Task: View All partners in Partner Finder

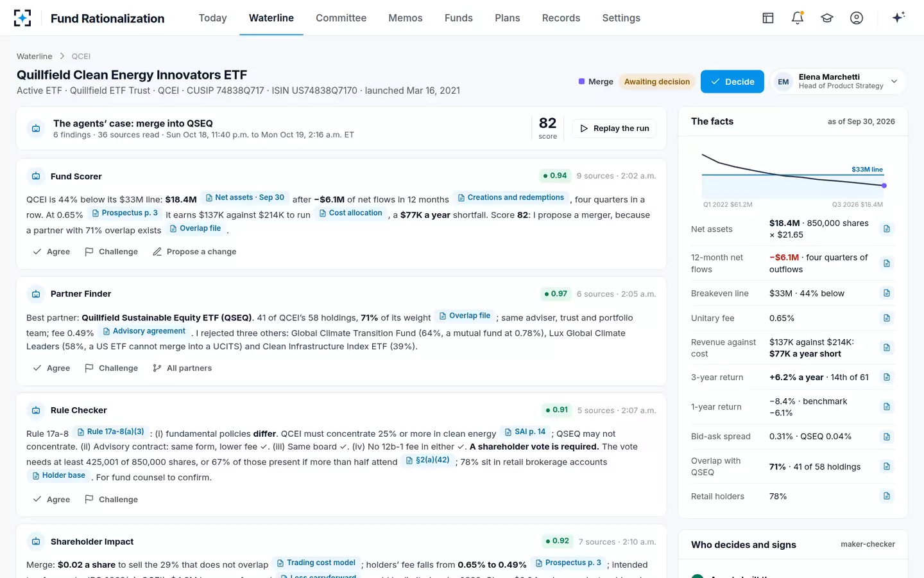Action: coord(182,368)
